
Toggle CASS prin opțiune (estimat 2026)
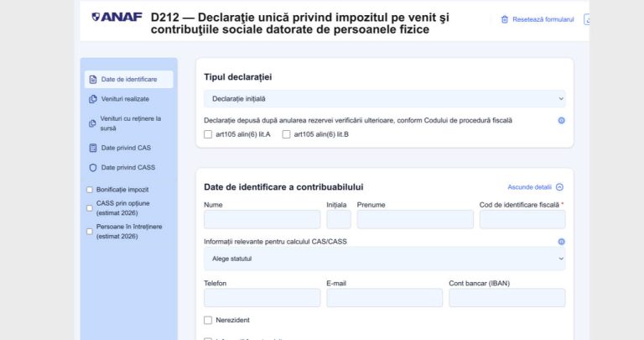point(90,208)
